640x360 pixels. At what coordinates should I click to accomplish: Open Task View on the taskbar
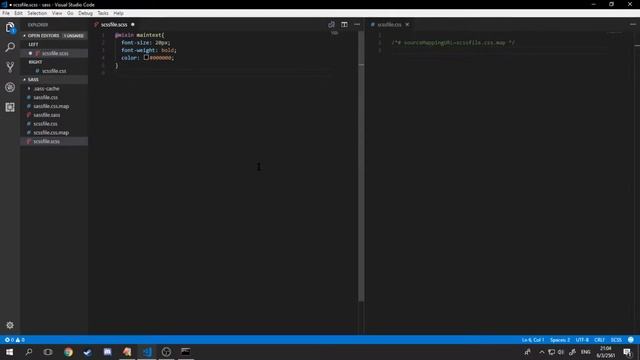[48, 351]
